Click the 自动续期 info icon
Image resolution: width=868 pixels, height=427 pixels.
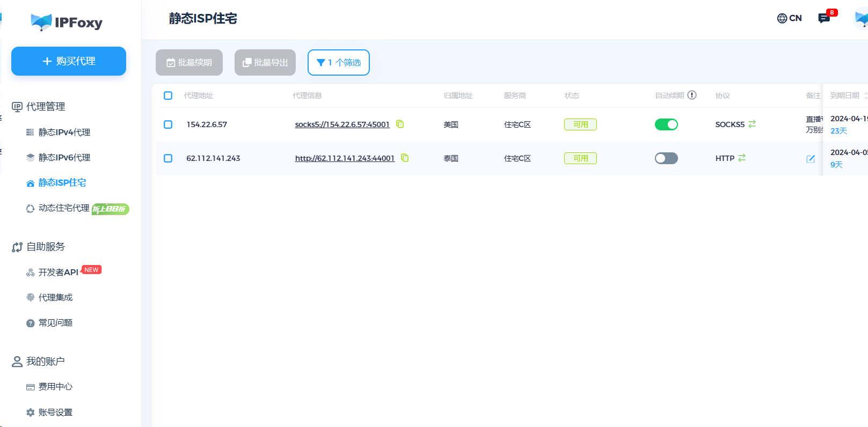coord(692,95)
